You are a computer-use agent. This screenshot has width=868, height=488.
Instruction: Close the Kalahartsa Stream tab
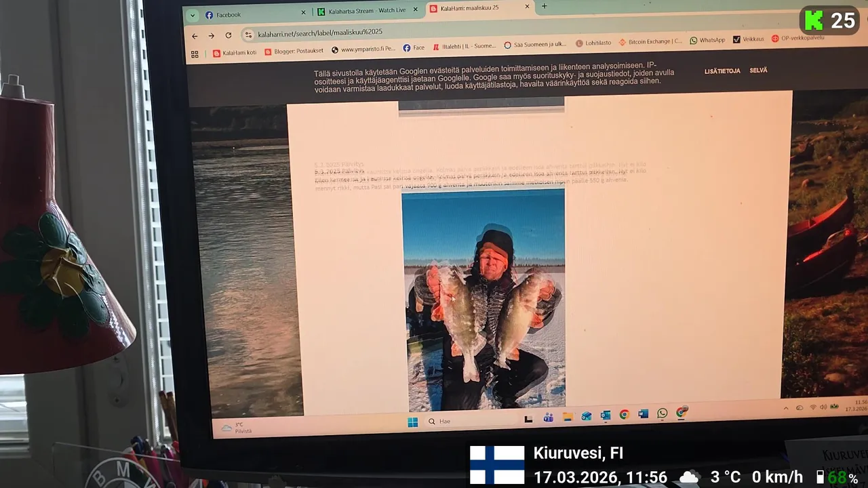coord(417,9)
